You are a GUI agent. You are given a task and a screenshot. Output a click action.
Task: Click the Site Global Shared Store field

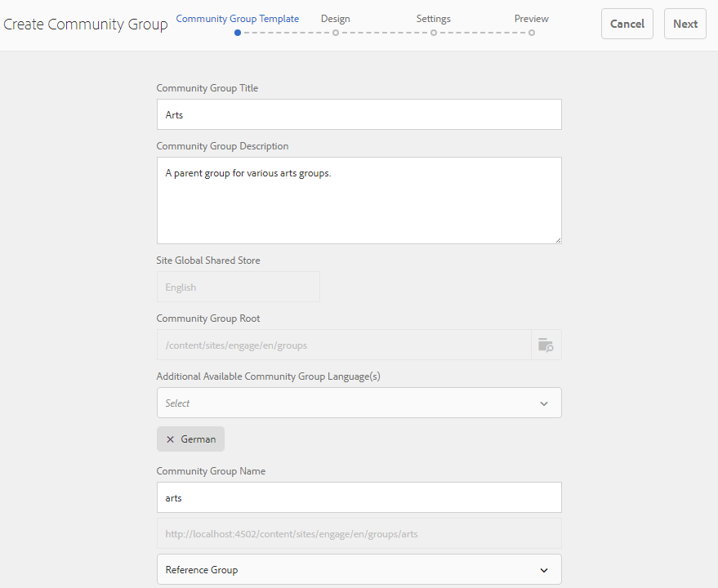(x=238, y=287)
